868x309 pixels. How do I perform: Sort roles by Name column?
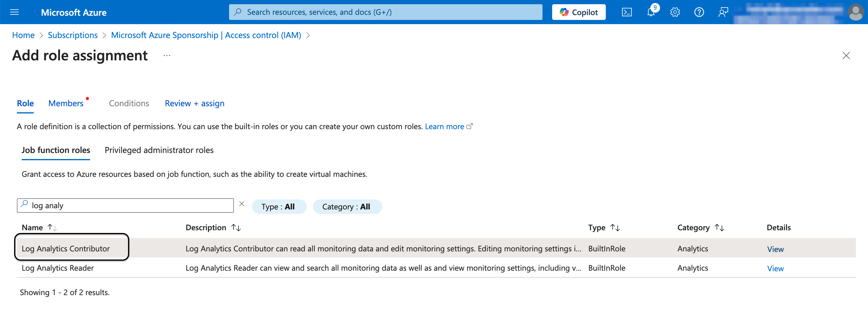click(39, 228)
